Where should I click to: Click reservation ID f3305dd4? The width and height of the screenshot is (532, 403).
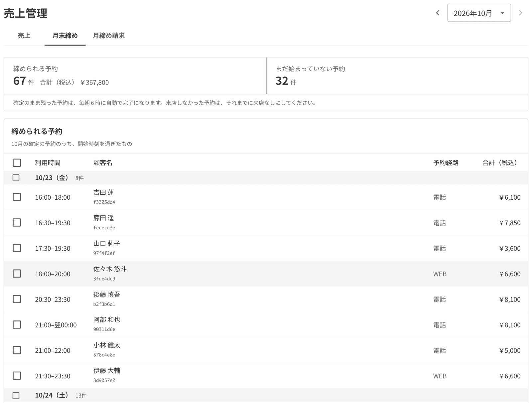(x=104, y=202)
